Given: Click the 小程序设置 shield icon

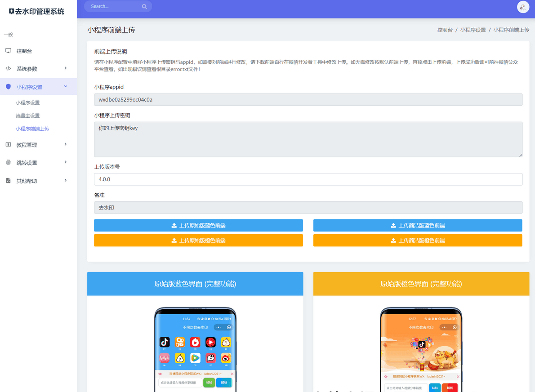Looking at the screenshot, I should coord(9,87).
